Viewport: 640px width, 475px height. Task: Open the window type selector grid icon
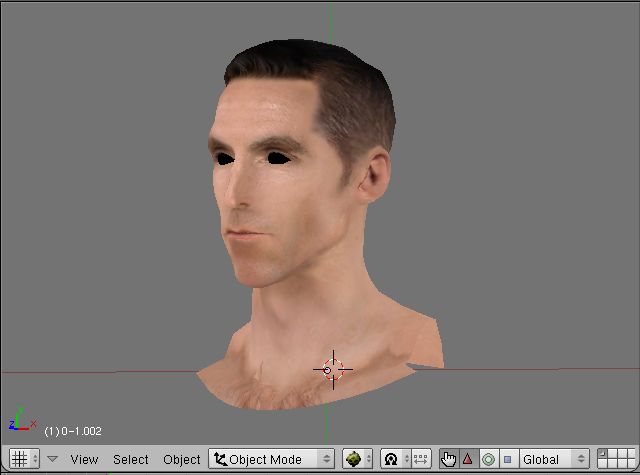18,459
